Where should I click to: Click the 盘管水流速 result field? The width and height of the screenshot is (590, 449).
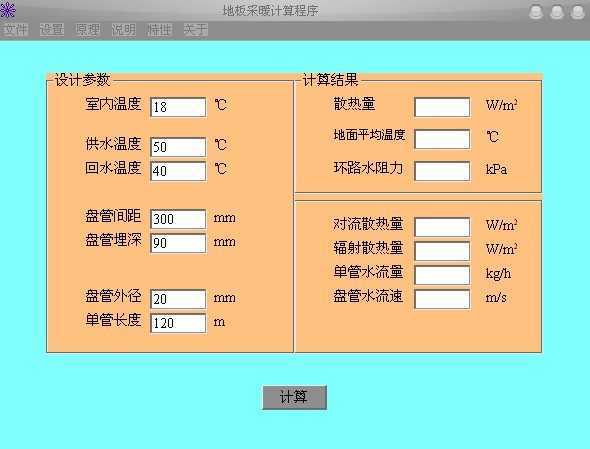pos(442,299)
